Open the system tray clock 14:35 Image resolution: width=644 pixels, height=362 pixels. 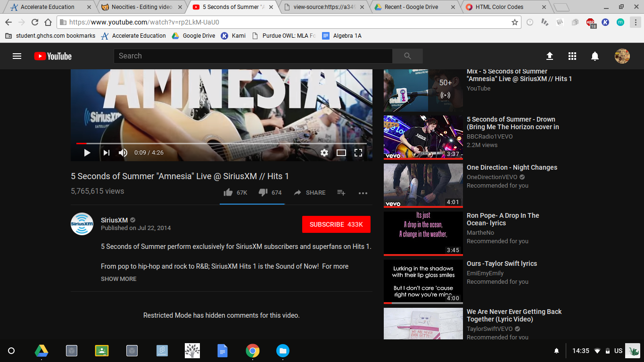[581, 351]
